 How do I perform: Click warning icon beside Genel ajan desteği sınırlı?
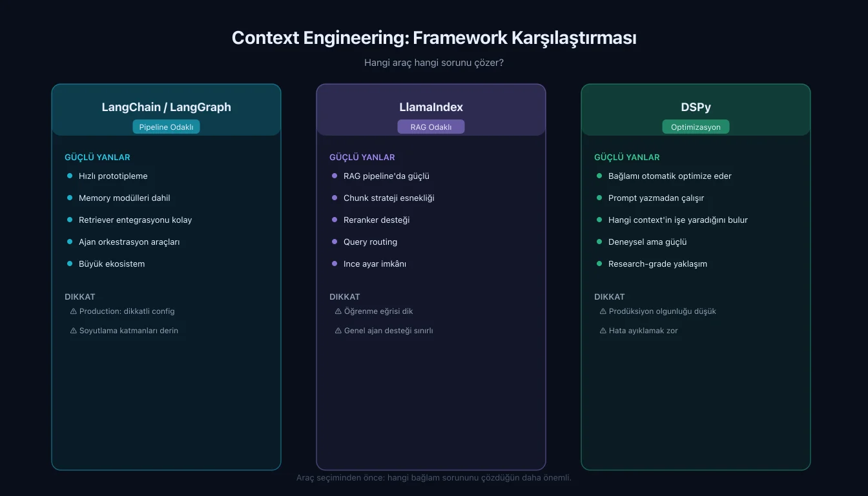338,331
